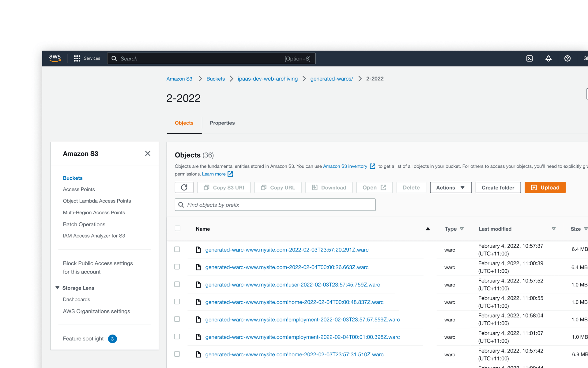The width and height of the screenshot is (588, 368).
Task: Click the Copy S3 URI button
Action: tap(224, 187)
